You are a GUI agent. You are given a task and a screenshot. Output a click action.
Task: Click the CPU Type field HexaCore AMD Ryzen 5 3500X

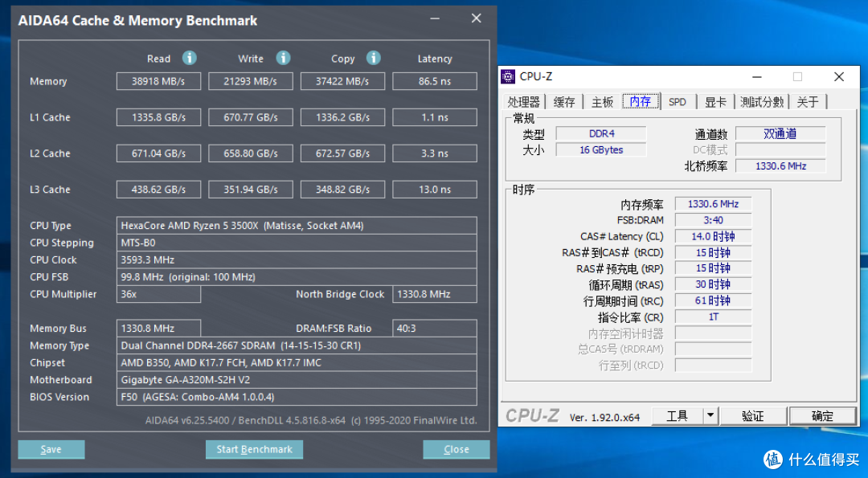297,225
